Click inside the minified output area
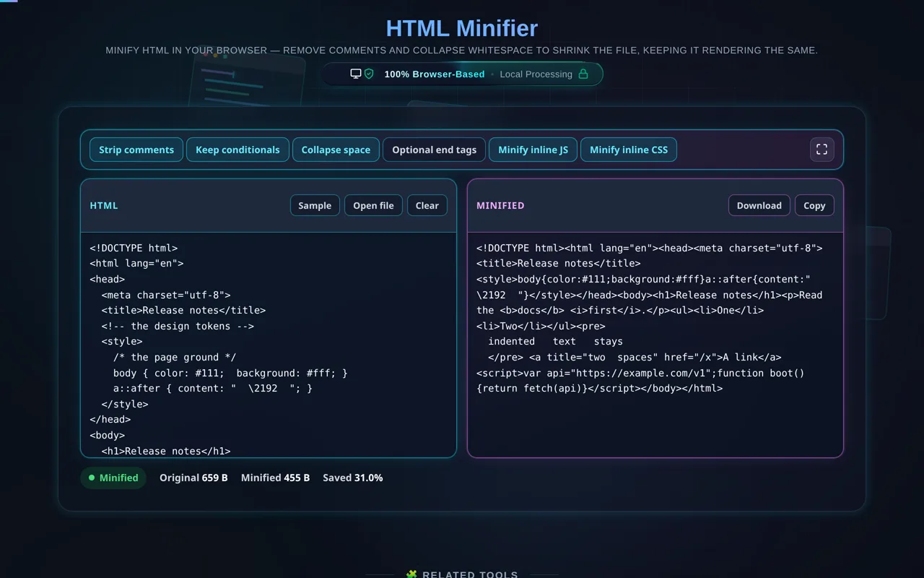This screenshot has height=578, width=924. point(655,345)
